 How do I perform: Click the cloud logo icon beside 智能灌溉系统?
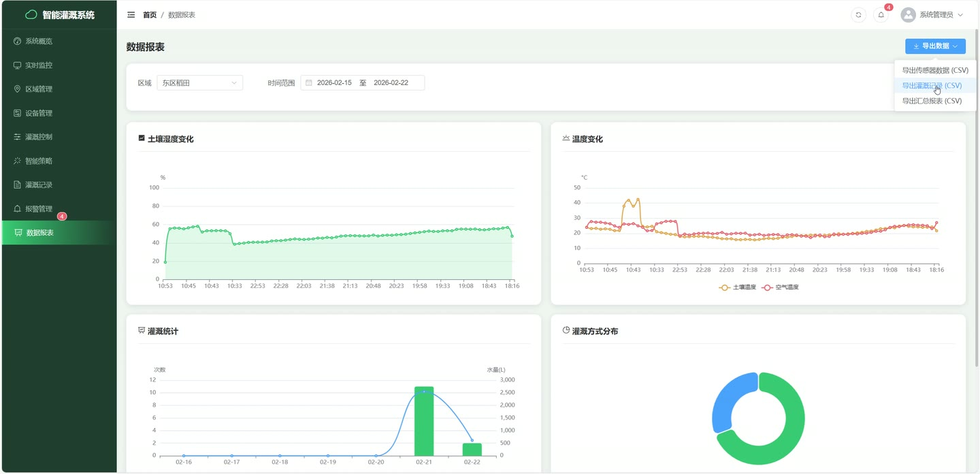point(31,14)
